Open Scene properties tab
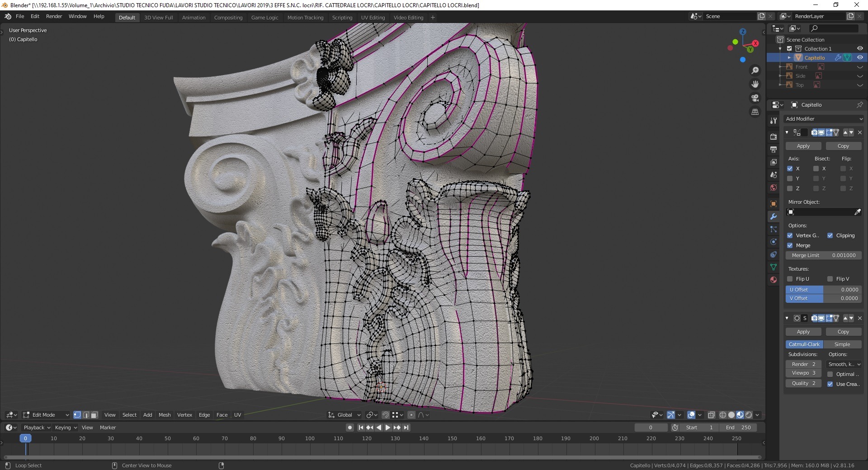This screenshot has height=470, width=868. pyautogui.click(x=774, y=174)
